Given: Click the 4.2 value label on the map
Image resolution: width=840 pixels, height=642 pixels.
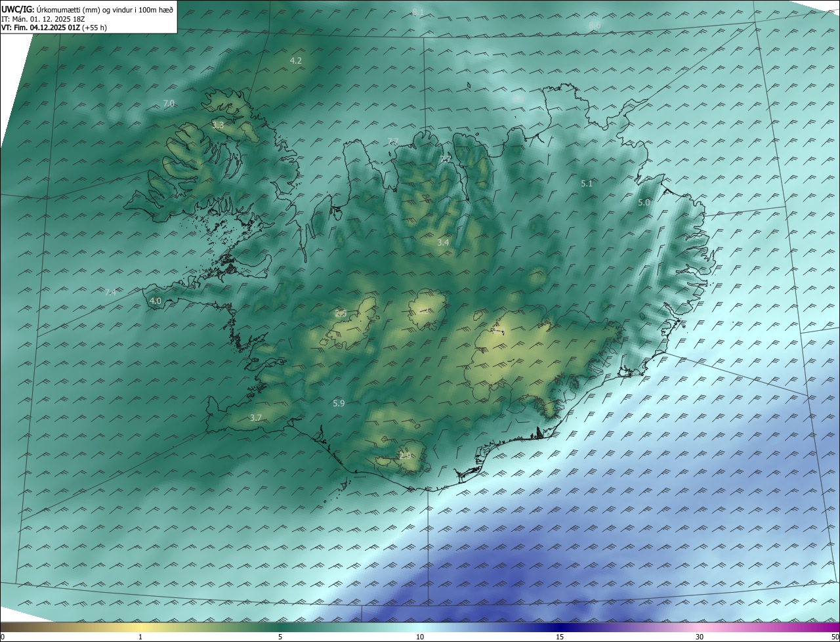Looking at the screenshot, I should click(295, 60).
